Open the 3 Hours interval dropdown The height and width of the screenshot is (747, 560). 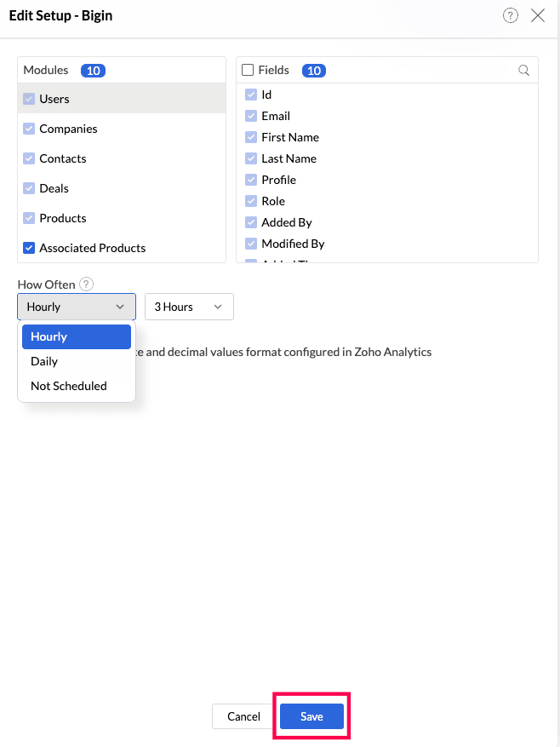click(189, 307)
